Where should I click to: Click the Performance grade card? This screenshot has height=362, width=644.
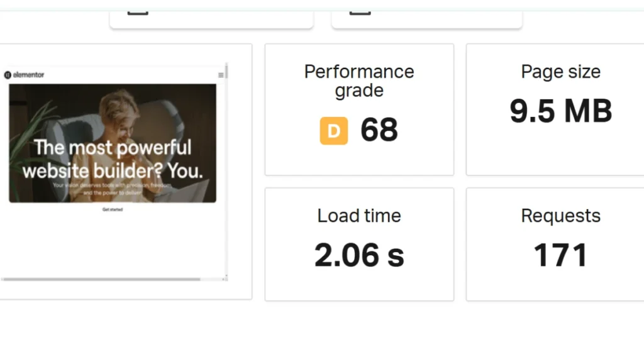(359, 109)
